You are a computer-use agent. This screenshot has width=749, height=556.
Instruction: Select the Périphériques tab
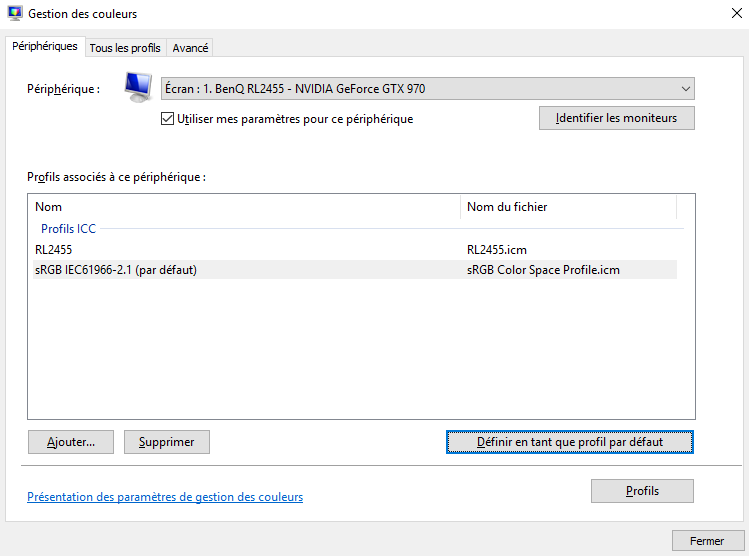pos(44,47)
